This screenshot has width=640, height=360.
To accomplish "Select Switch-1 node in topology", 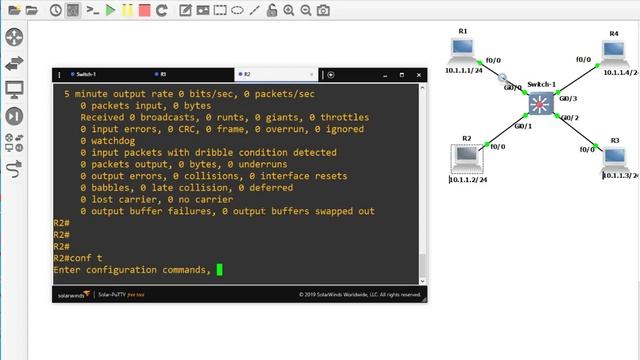I will 541,103.
